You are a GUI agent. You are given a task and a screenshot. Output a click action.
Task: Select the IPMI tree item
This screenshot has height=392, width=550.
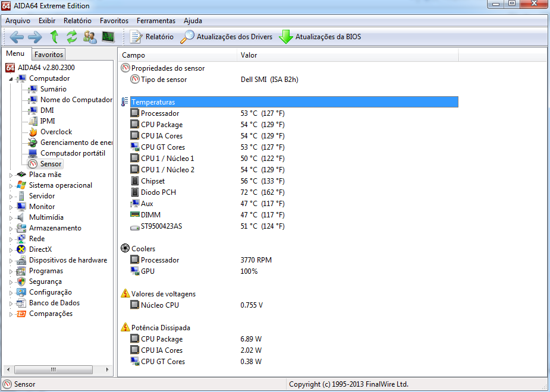pyautogui.click(x=48, y=121)
